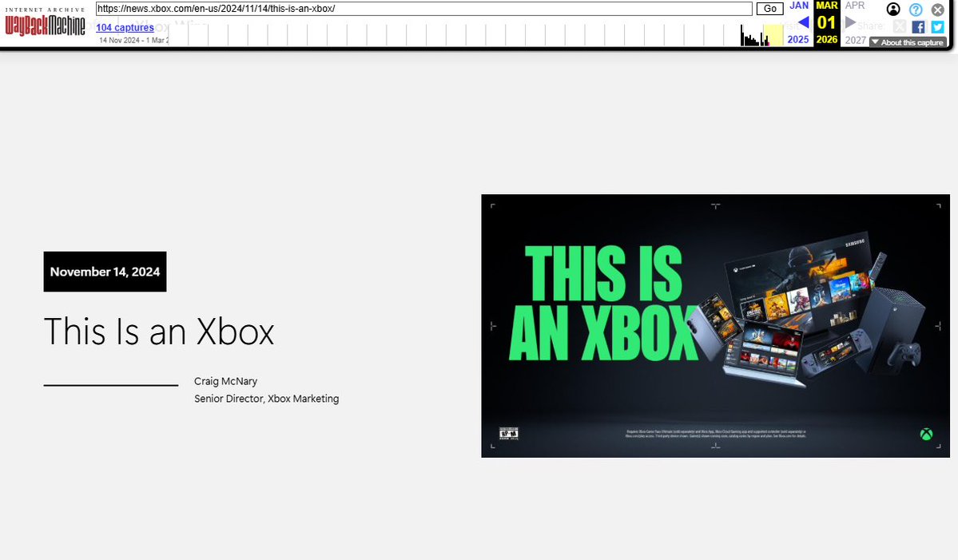Open the Wayback help question-mark icon

[x=915, y=9]
